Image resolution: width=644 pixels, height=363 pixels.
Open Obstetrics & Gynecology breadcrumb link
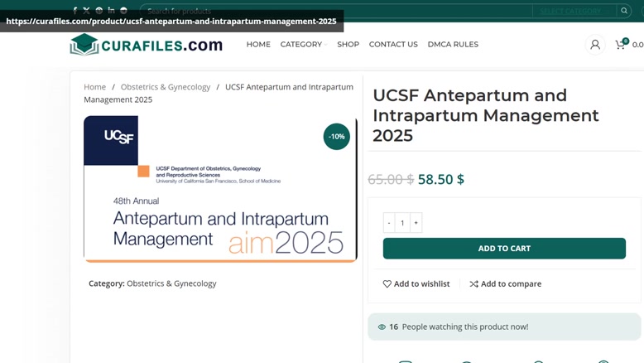[166, 87]
